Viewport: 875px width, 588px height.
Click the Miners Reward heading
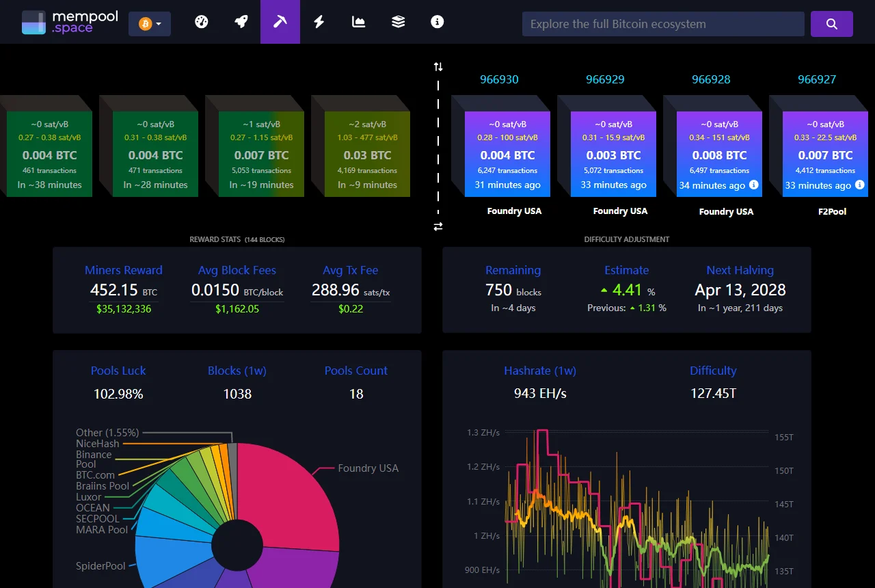pyautogui.click(x=124, y=270)
